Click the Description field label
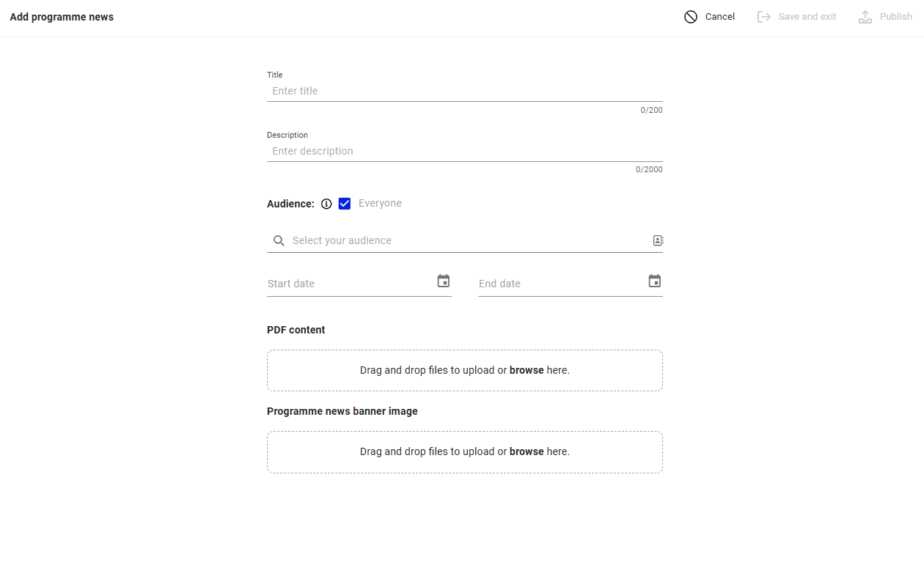Image resolution: width=924 pixels, height=576 pixels. (287, 135)
